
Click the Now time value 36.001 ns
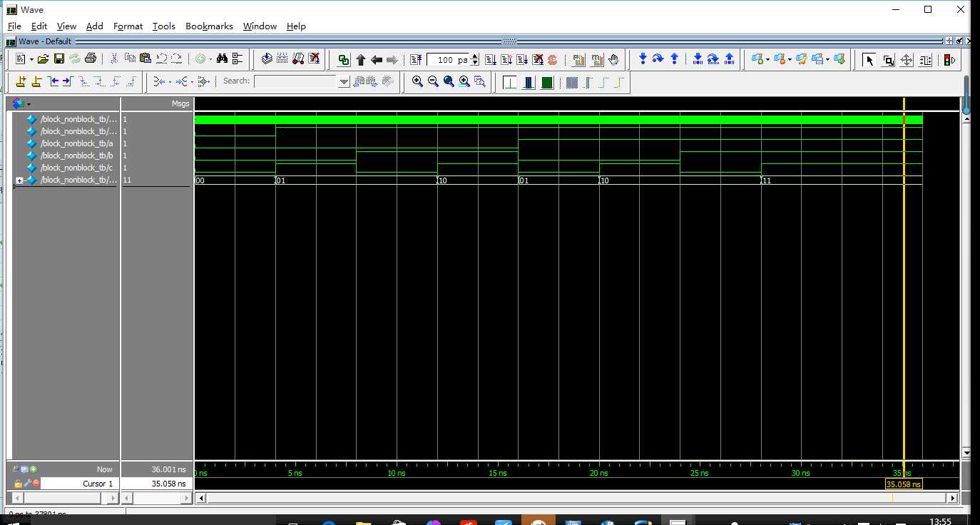(169, 469)
